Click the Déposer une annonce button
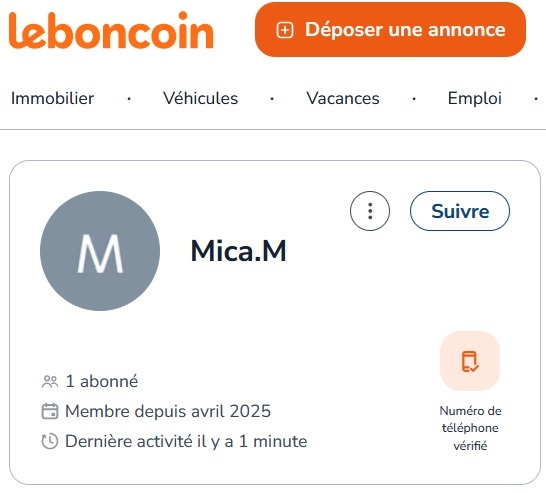546x493 pixels. coord(390,30)
